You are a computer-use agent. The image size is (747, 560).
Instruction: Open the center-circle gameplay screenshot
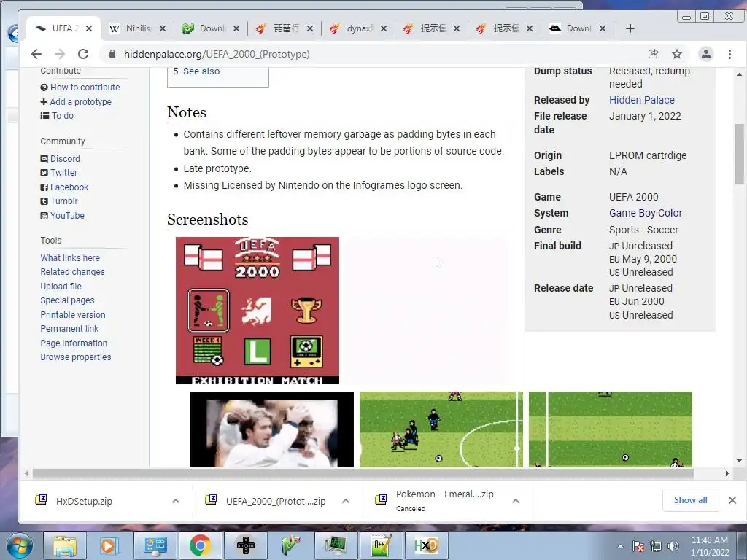[x=441, y=429]
